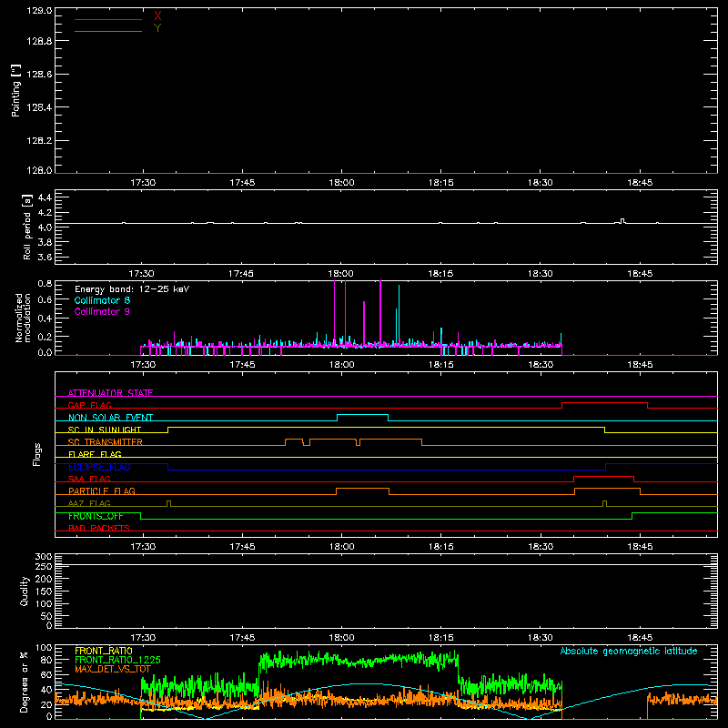Select the Collimator 9 legend entry
728x728 pixels.
pyautogui.click(x=102, y=311)
